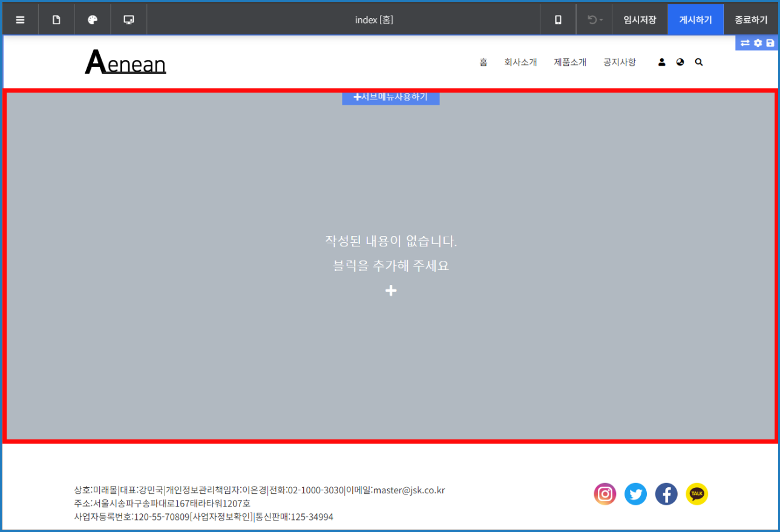Open the 제품소개 menu item
This screenshot has width=780, height=532.
(x=570, y=62)
